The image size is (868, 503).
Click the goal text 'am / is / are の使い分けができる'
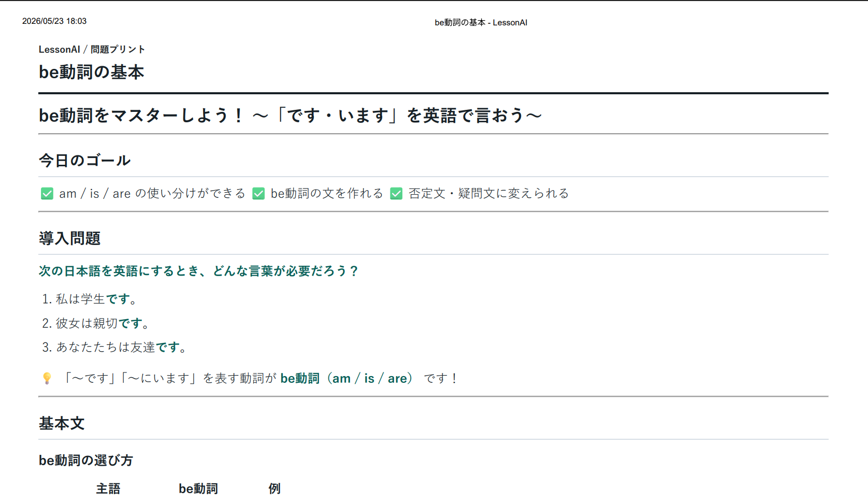coord(152,194)
